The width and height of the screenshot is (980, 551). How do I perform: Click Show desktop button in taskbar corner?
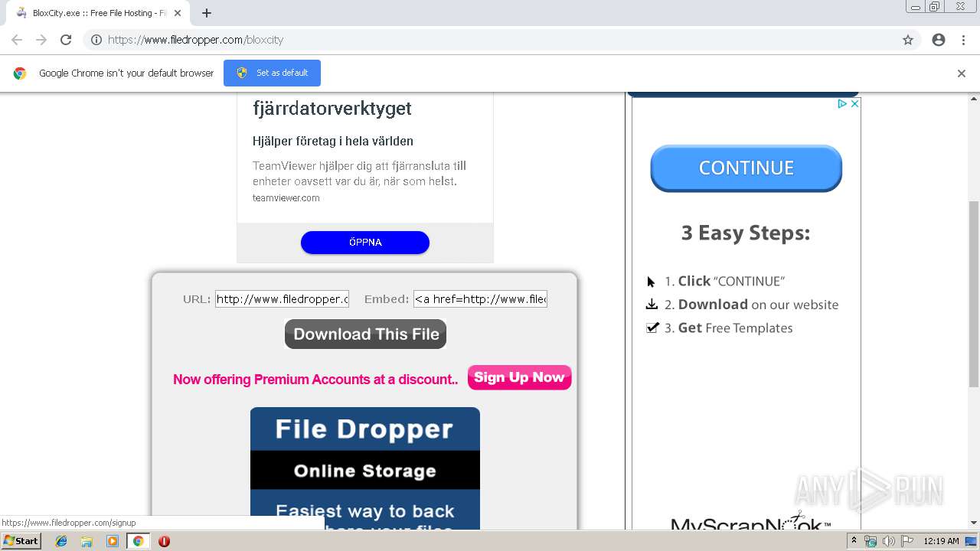(x=972, y=541)
